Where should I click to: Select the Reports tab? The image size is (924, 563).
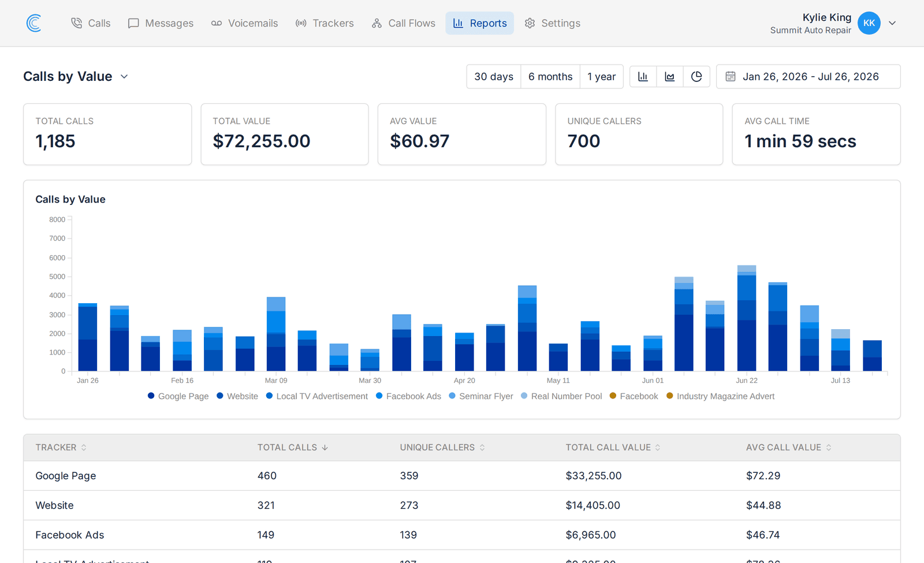point(479,23)
